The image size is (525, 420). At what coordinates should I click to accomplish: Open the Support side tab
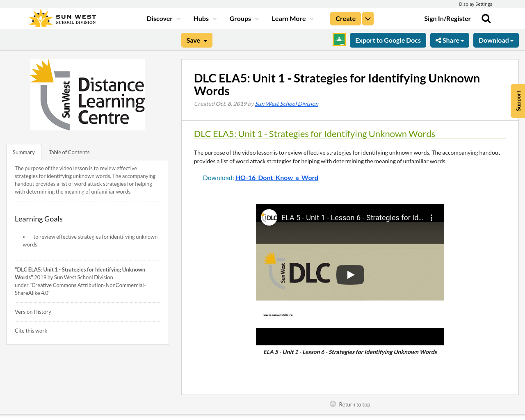click(x=518, y=101)
